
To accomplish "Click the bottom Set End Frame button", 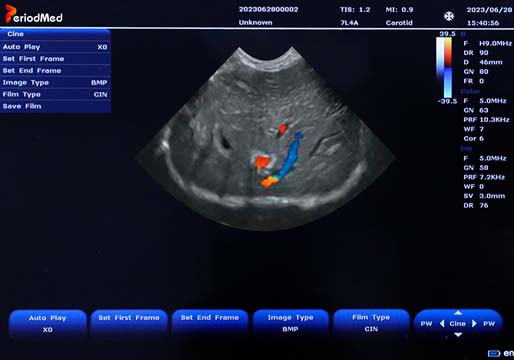I will coord(210,323).
